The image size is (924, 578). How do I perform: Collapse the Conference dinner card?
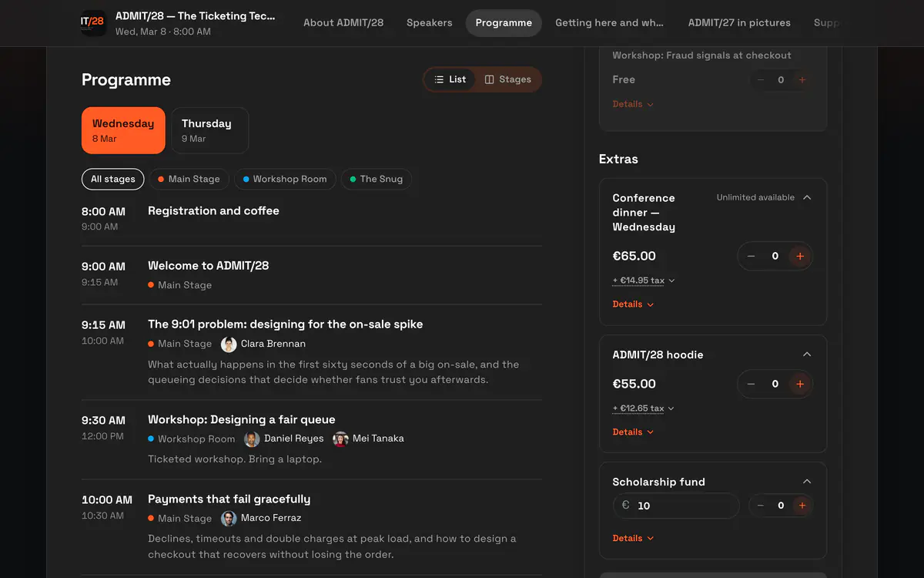pyautogui.click(x=807, y=197)
